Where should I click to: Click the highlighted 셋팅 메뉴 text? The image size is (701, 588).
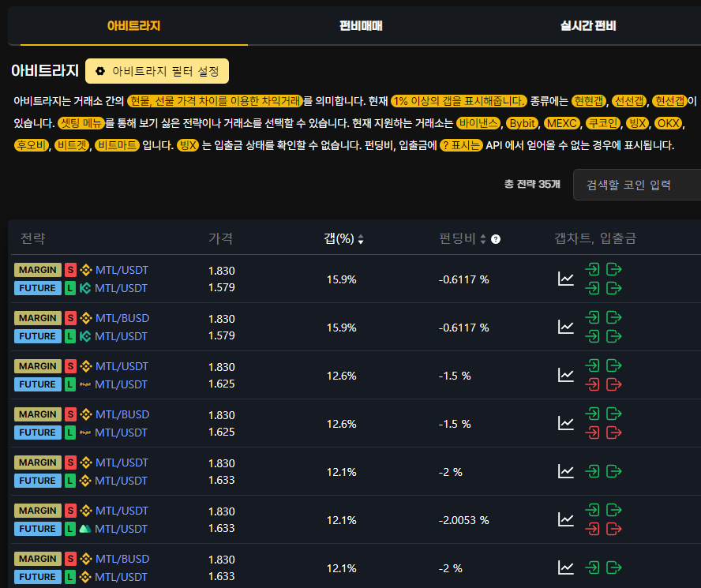(81, 123)
